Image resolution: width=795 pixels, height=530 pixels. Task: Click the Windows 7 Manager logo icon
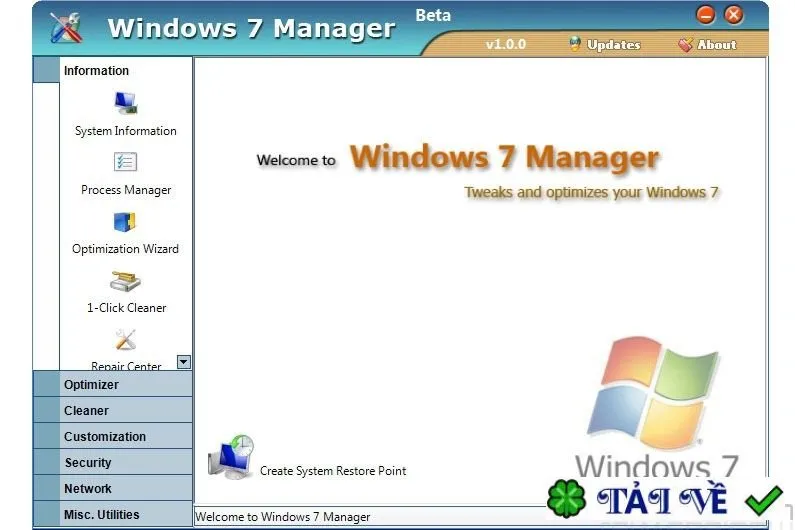[66, 27]
